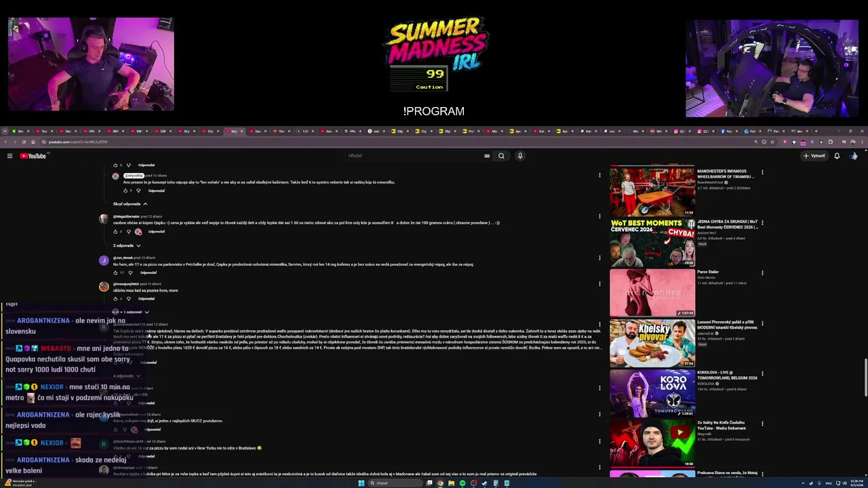Reload the page in the browser
868x488 pixels.
tap(24, 142)
